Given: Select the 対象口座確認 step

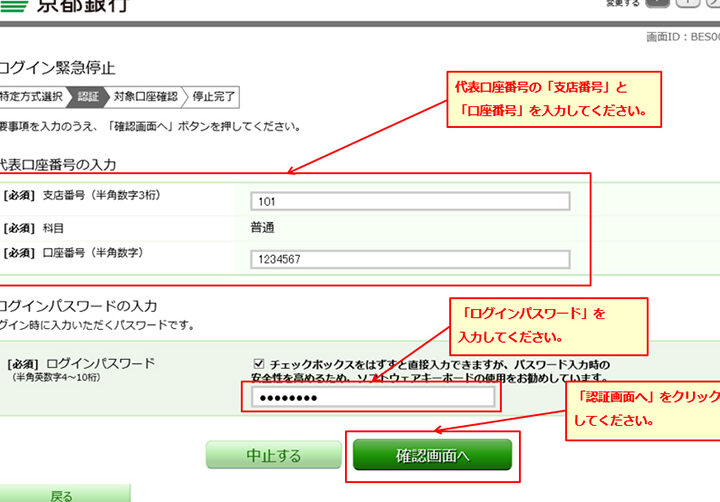Looking at the screenshot, I should (145, 97).
